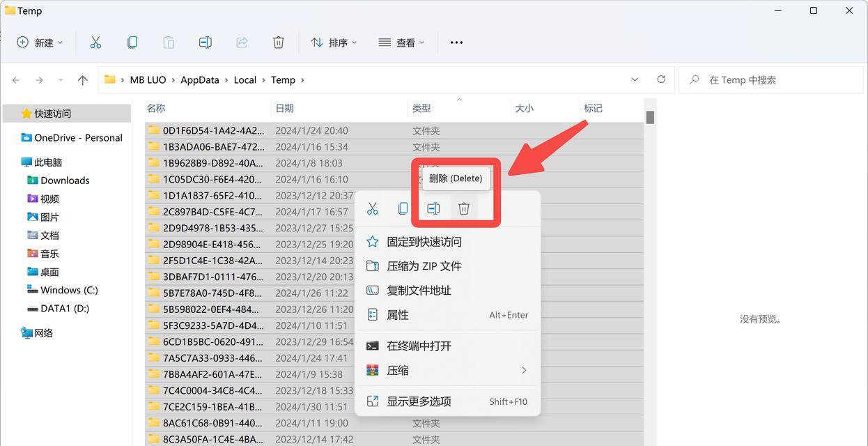The width and height of the screenshot is (868, 446).
Task: Click the Cut icon in the top toolbar
Action: tap(95, 43)
